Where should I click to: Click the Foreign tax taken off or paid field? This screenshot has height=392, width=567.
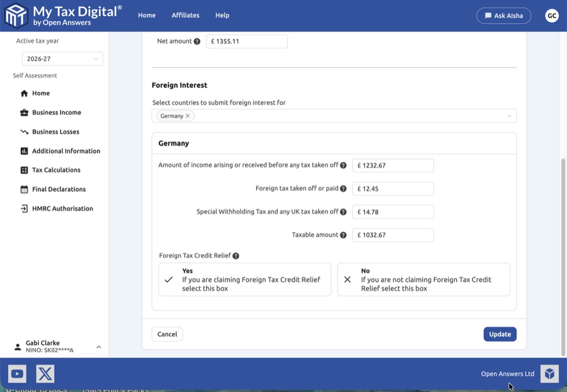(393, 188)
